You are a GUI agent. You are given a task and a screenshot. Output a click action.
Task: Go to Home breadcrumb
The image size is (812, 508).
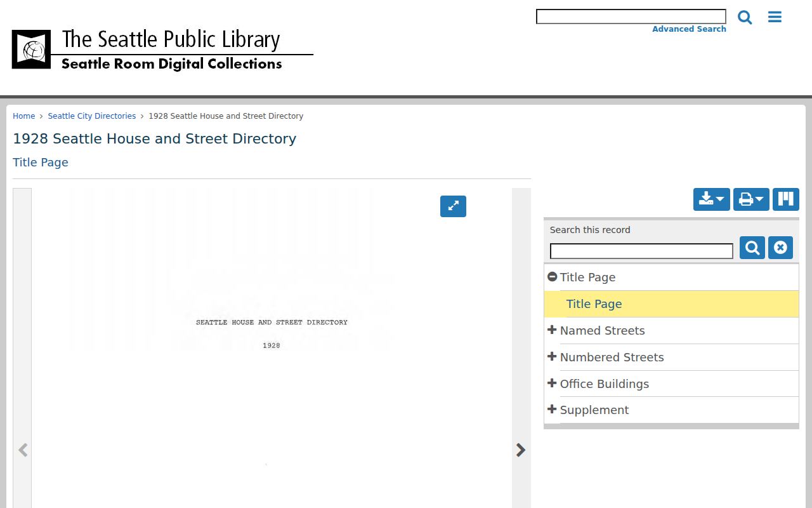pos(24,116)
